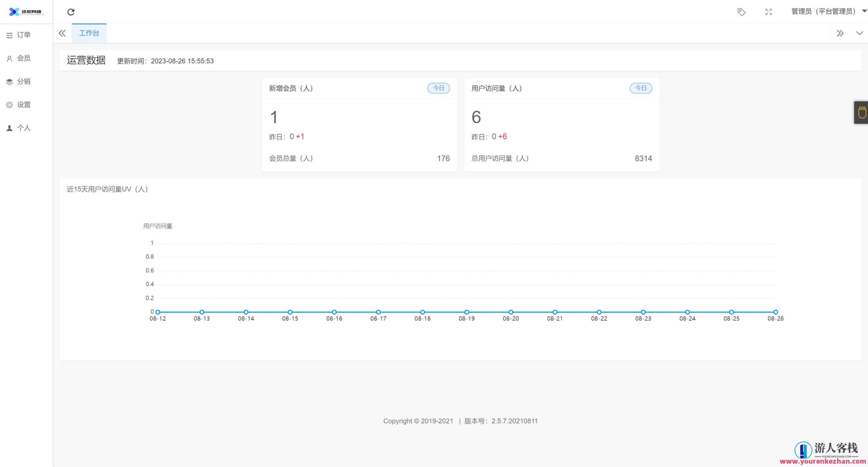This screenshot has height=467, width=868.
Task: Open the 个人 personal menu
Action: click(23, 128)
